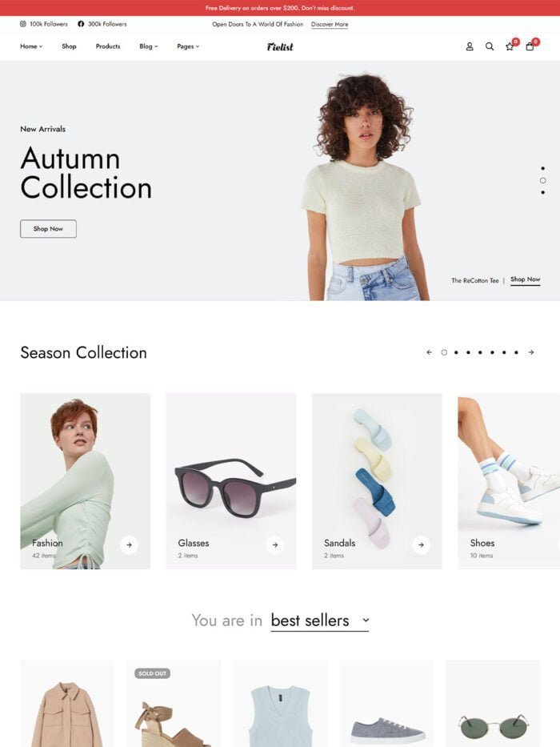The height and width of the screenshot is (747, 560).
Task: Open the search magnifier icon
Action: point(490,46)
